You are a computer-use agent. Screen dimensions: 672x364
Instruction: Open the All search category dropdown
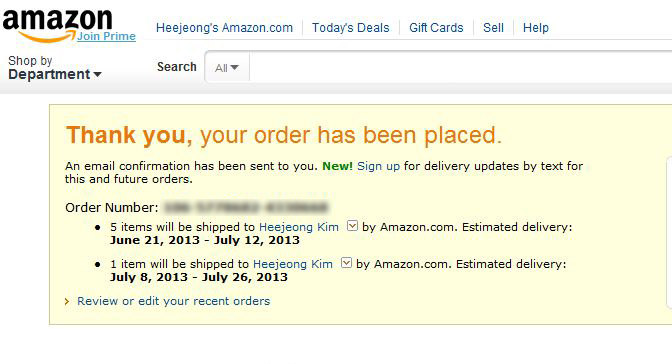[x=227, y=67]
